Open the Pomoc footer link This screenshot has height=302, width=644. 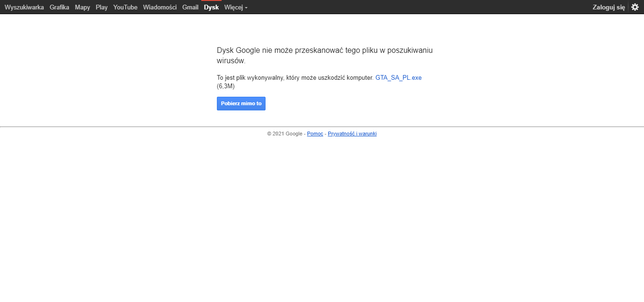click(315, 134)
